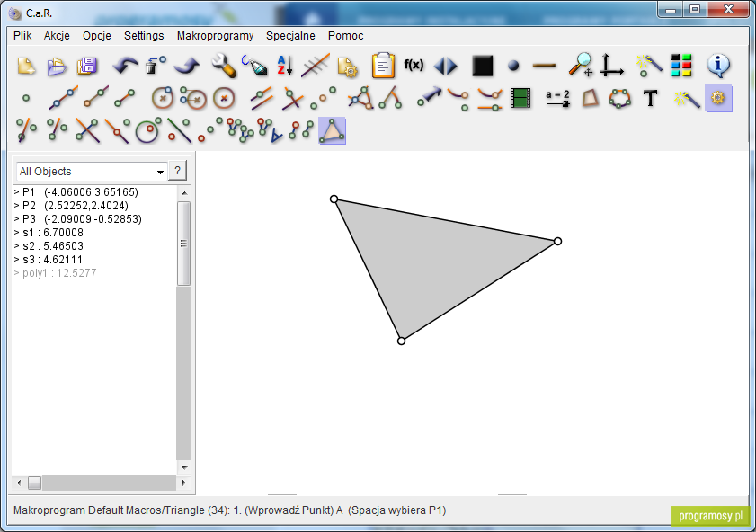Image resolution: width=756 pixels, height=532 pixels.
Task: Toggle the grid lines icon
Action: [x=316, y=66]
